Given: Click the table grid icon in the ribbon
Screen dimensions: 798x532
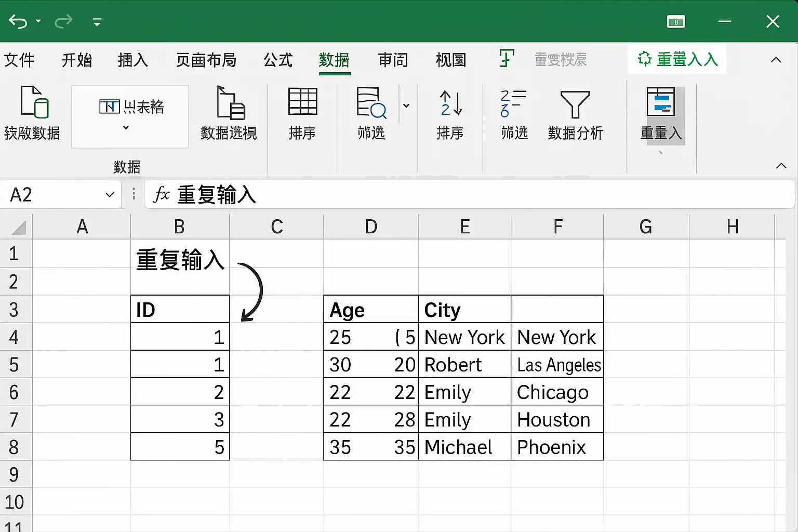Looking at the screenshot, I should click(x=302, y=101).
